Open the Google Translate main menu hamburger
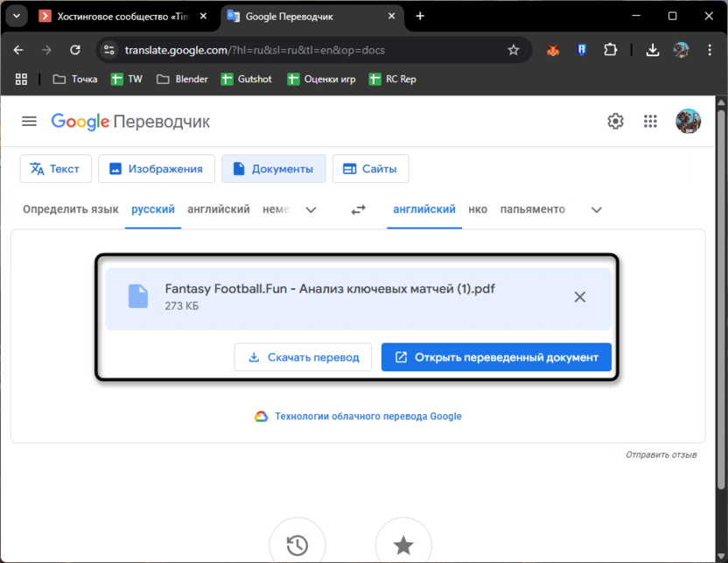The width and height of the screenshot is (728, 563). click(x=29, y=121)
